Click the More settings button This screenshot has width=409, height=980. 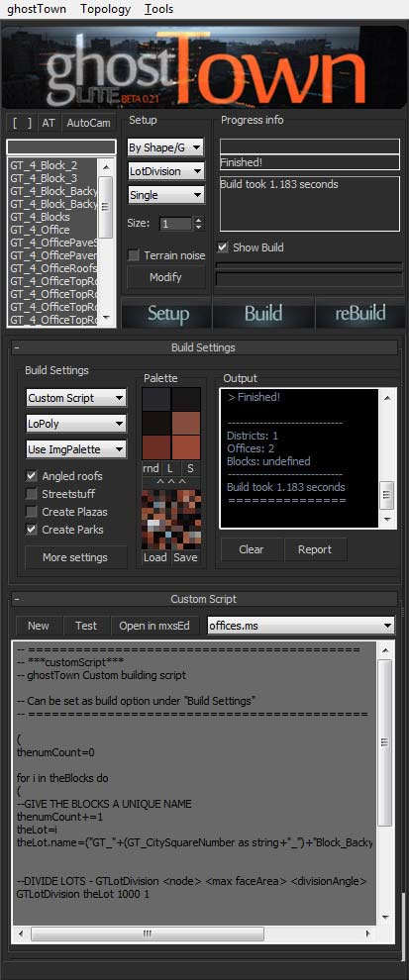[75, 557]
